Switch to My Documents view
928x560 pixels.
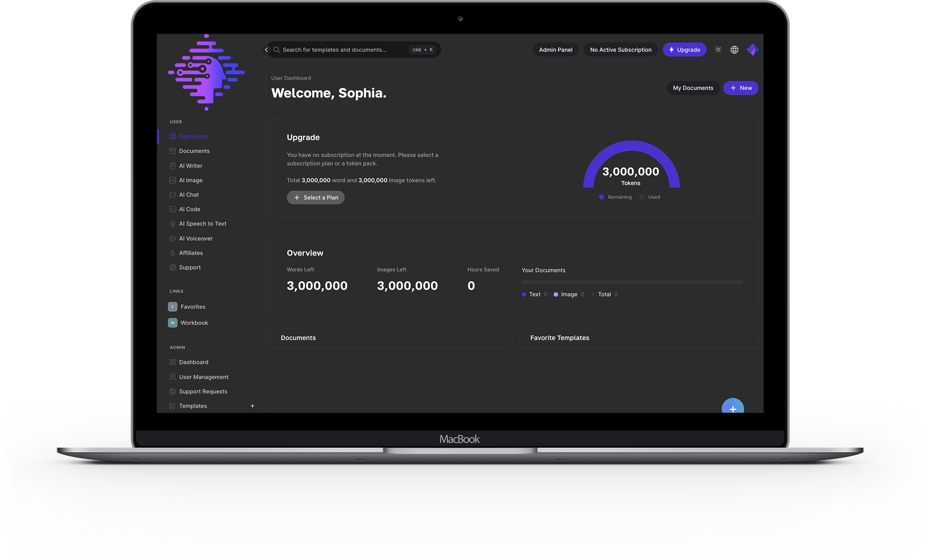tap(693, 88)
